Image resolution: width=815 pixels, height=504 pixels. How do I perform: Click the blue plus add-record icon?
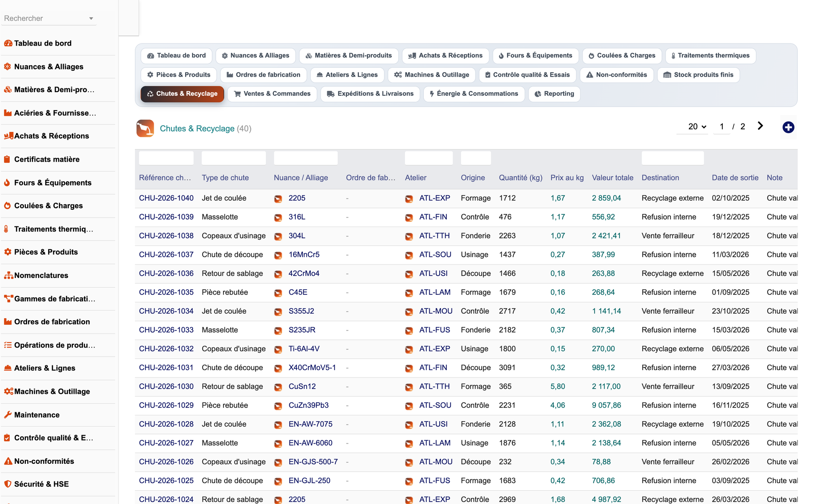coord(788,127)
